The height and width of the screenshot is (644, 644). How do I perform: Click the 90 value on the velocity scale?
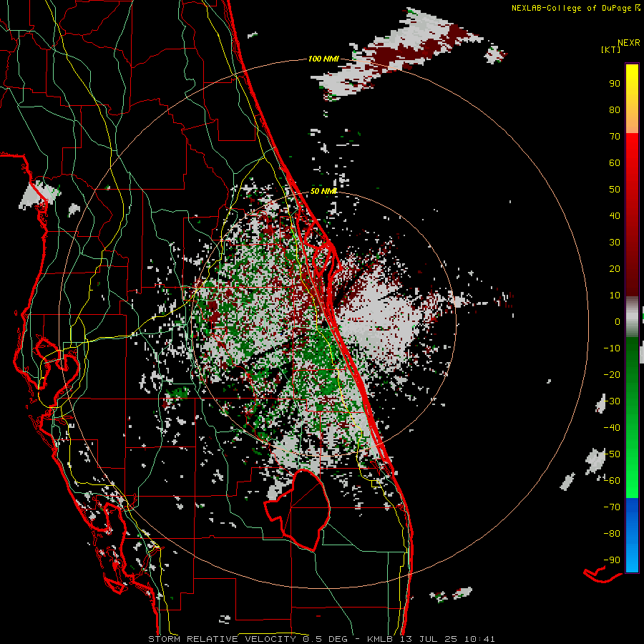[x=615, y=84]
